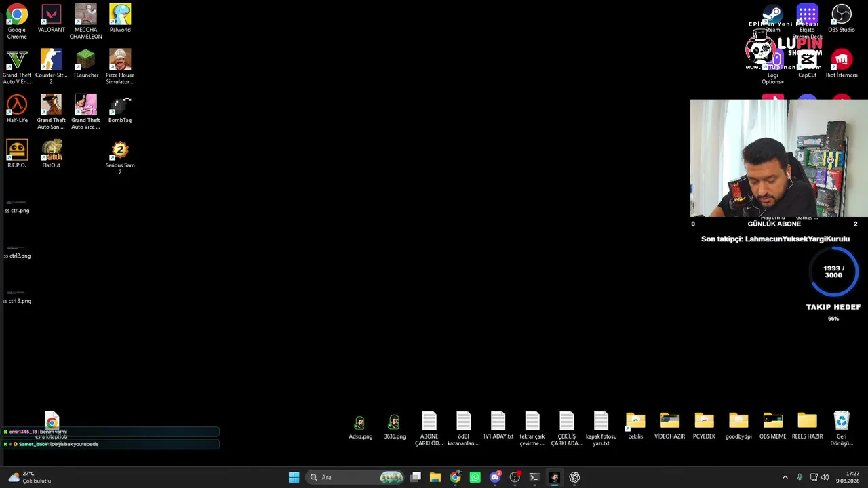Select the kapak fotosu yazı.txt file
868x488 pixels.
tap(601, 429)
